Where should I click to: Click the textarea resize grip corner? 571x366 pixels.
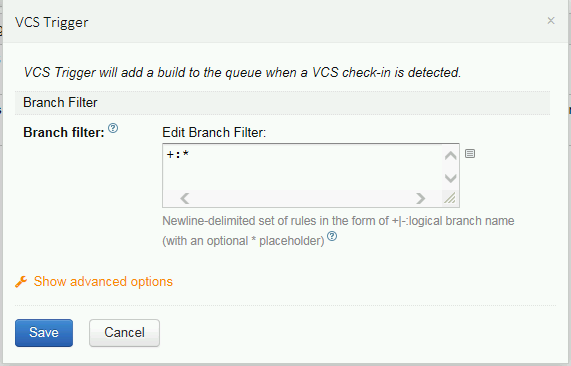click(450, 198)
